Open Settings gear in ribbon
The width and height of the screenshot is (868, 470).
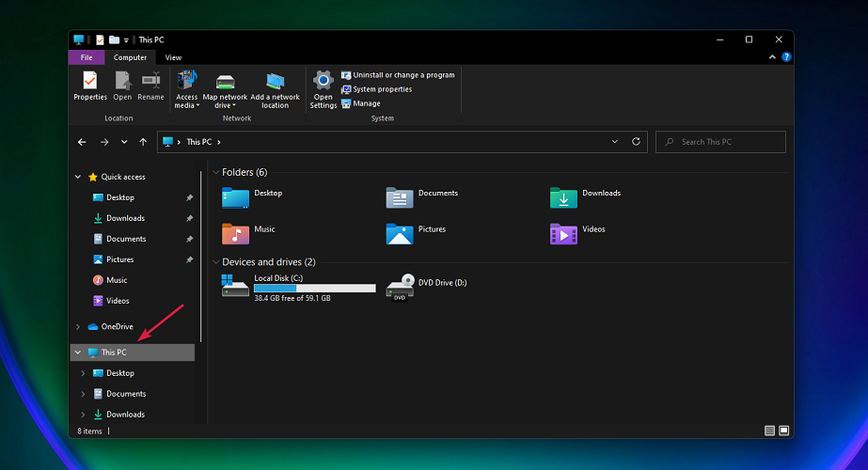click(x=324, y=81)
